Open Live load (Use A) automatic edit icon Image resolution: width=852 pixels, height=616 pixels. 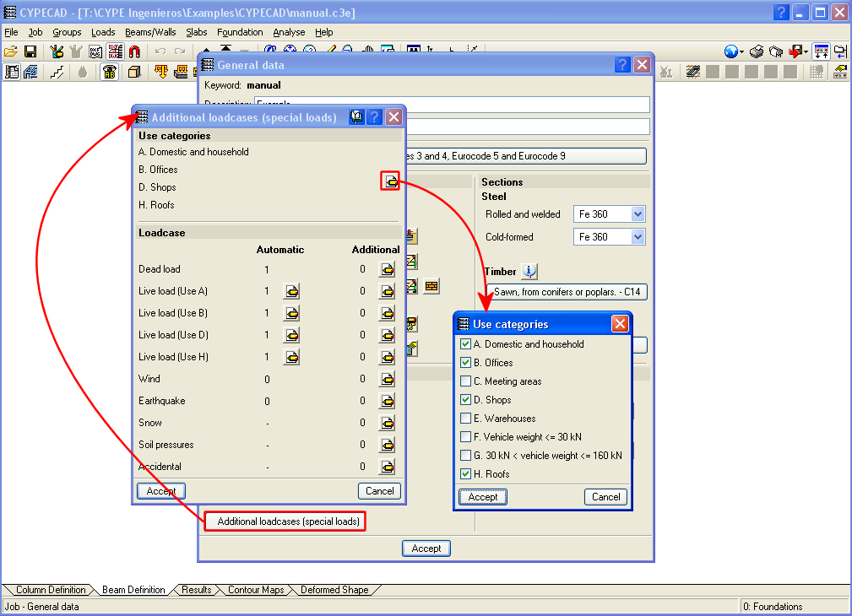tap(291, 291)
